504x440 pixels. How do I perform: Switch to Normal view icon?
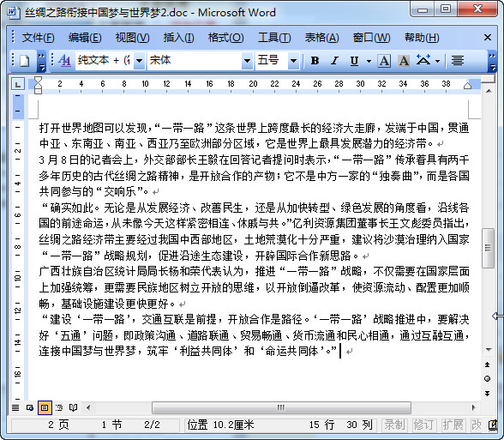[x=15, y=408]
